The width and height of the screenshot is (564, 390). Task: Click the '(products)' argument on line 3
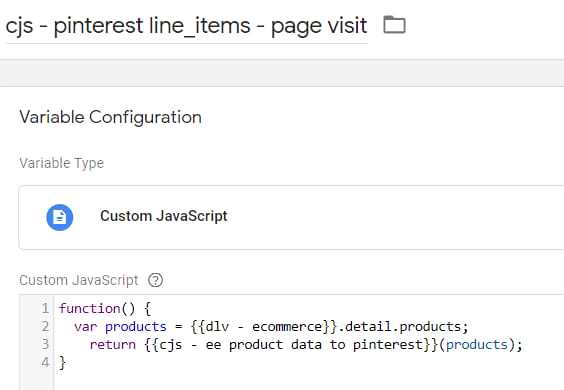pyautogui.click(x=476, y=345)
